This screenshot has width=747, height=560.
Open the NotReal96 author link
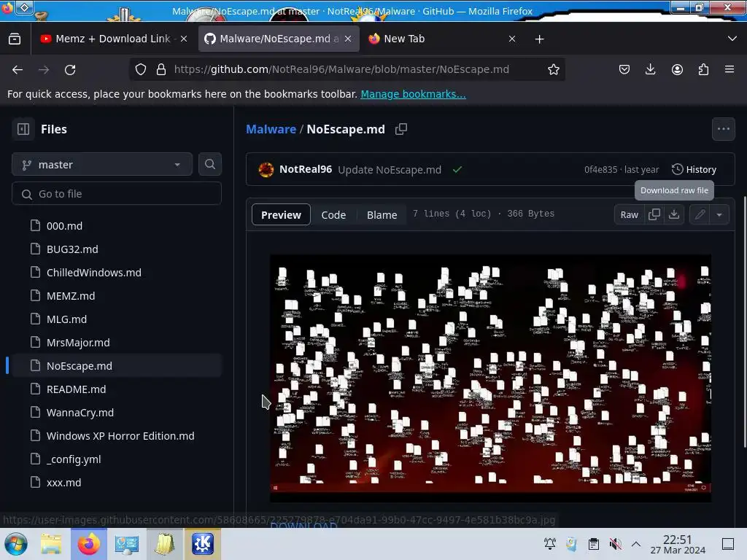[x=306, y=169]
